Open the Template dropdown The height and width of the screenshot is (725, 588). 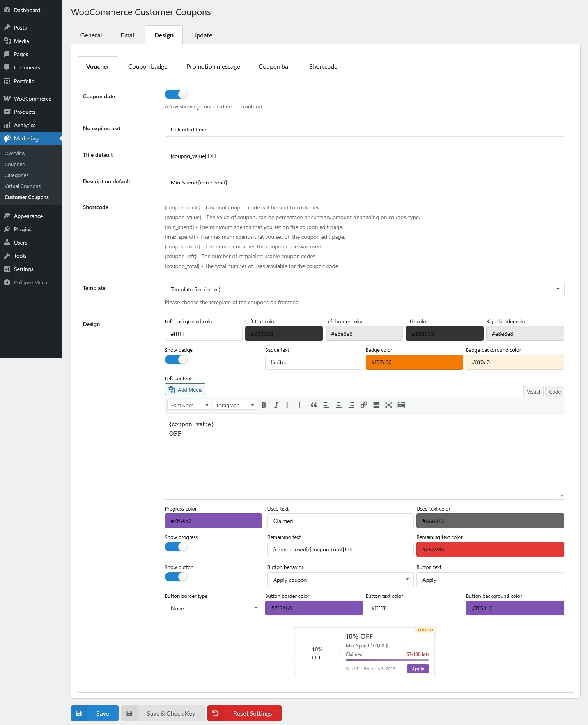click(x=364, y=289)
